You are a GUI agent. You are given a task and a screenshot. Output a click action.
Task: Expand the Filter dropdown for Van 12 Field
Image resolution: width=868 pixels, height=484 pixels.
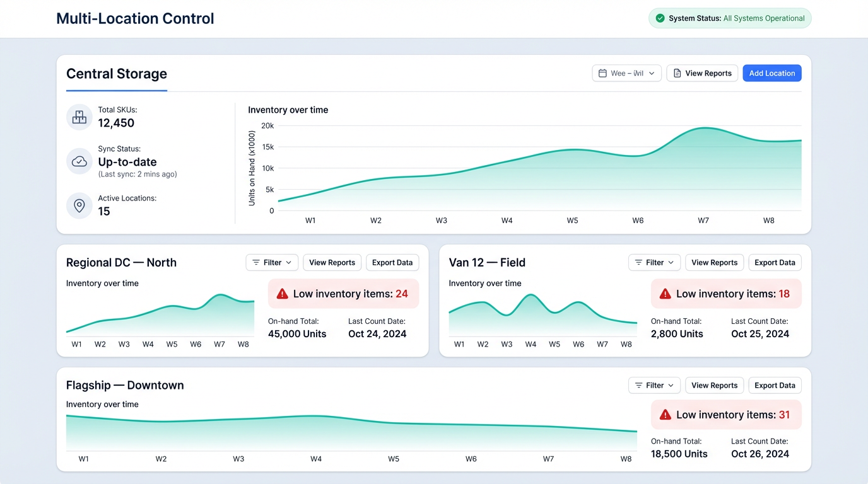(x=654, y=262)
